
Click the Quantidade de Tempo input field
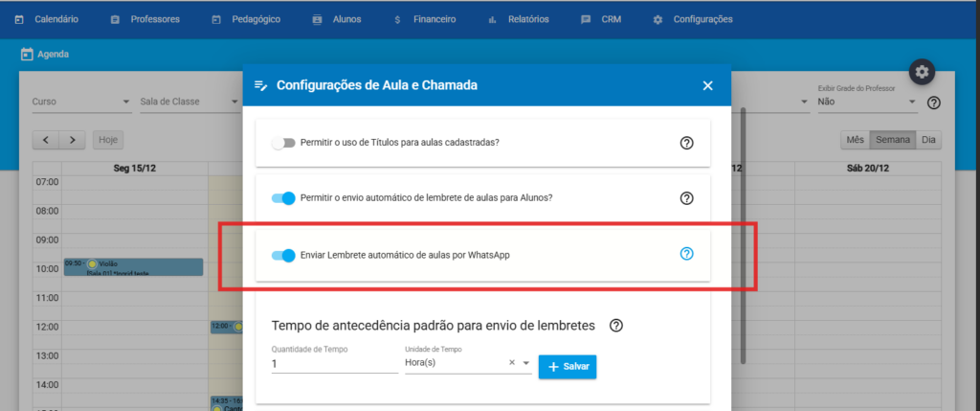click(333, 364)
